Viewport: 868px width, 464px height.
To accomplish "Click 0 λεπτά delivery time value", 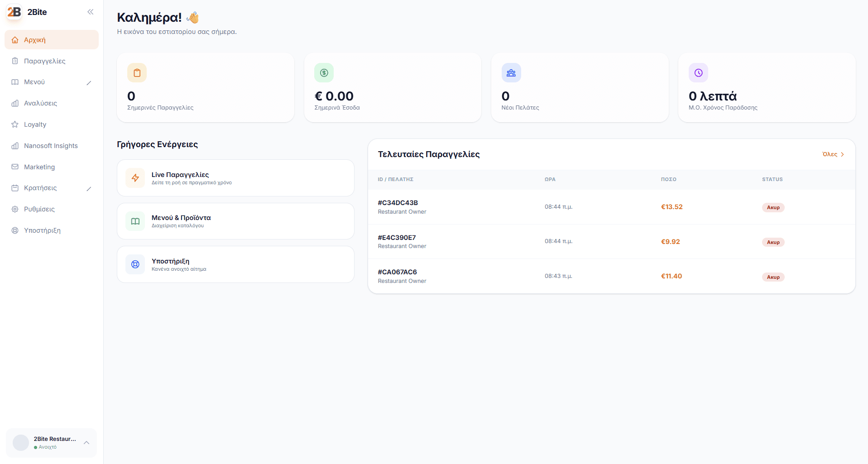I will coord(712,96).
